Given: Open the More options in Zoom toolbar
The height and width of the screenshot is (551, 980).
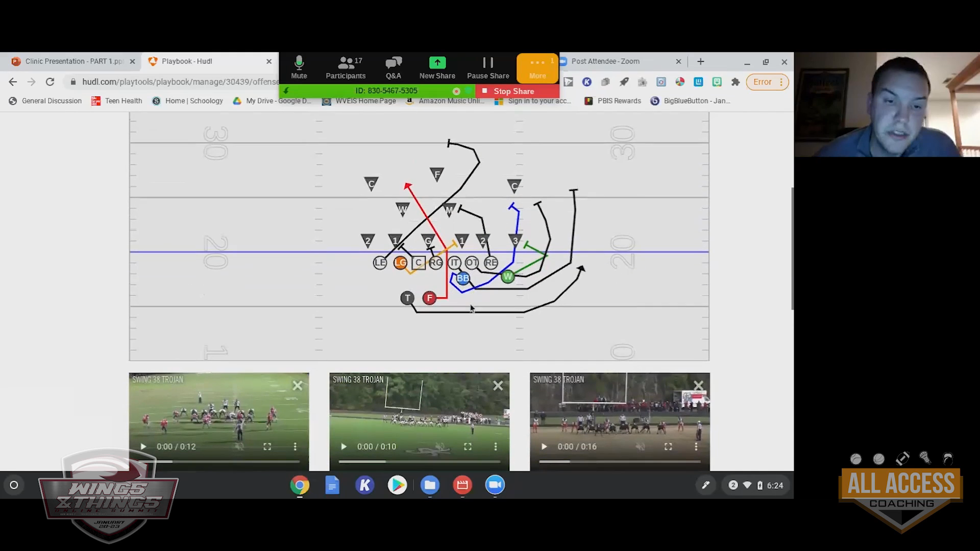Looking at the screenshot, I should pos(537,67).
